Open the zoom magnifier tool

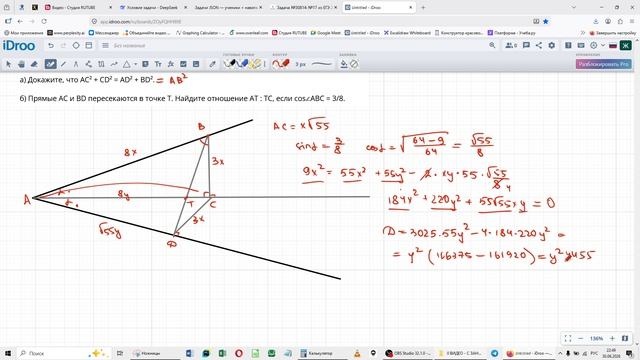click(492, 46)
